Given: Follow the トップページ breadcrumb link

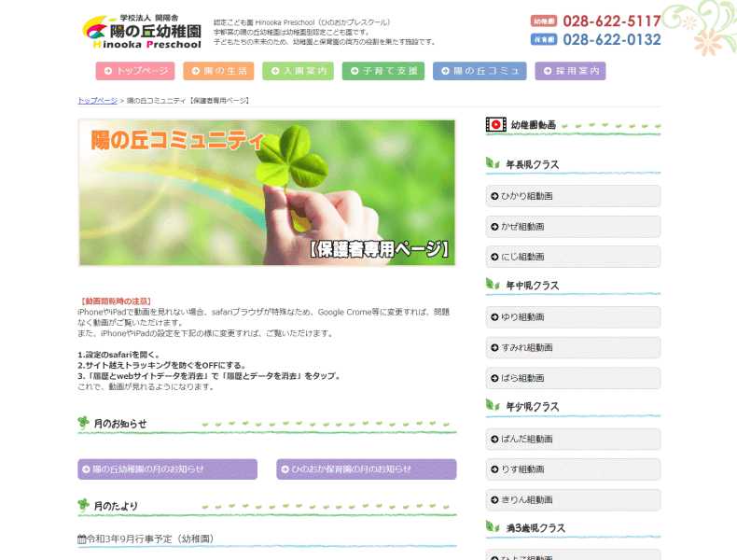Looking at the screenshot, I should (97, 101).
